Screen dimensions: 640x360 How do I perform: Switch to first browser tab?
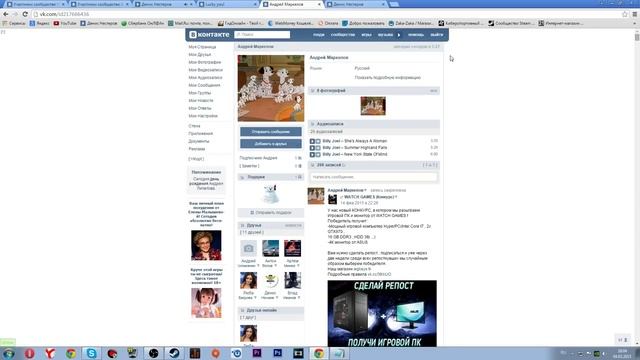[x=35, y=4]
